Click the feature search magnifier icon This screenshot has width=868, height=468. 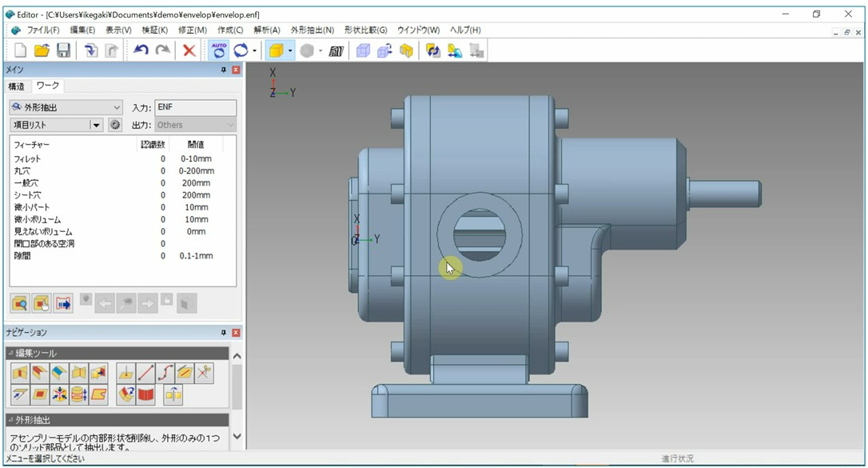tap(20, 303)
